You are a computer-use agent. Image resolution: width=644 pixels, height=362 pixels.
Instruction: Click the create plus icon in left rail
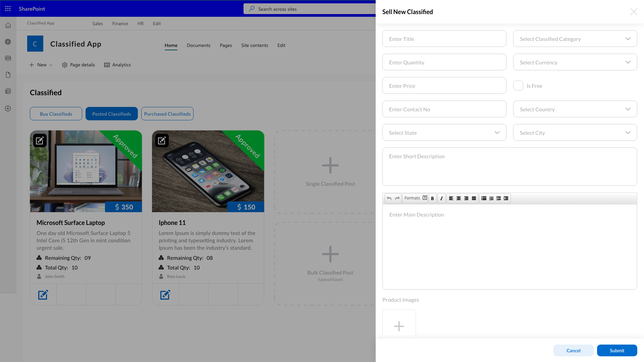(8, 108)
